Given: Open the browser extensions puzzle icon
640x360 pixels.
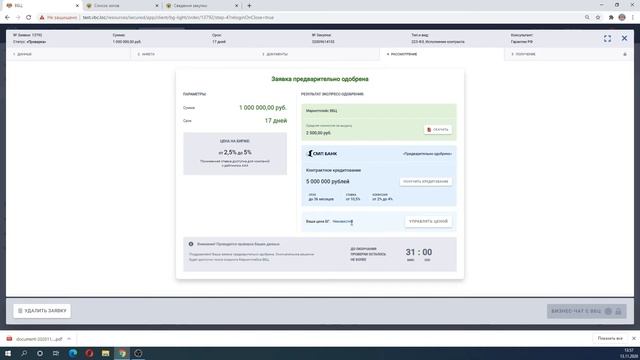Looking at the screenshot, I should (611, 18).
